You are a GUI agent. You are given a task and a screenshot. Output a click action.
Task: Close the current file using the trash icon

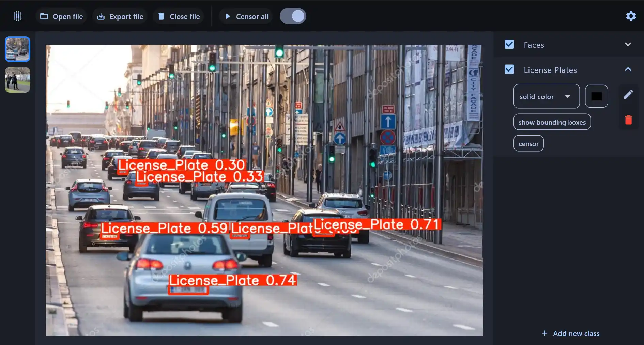(161, 16)
